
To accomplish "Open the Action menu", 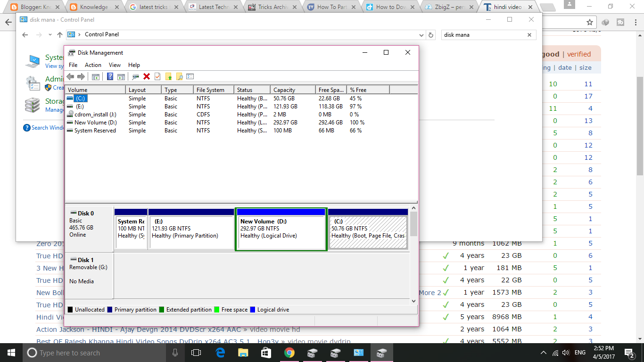I will (x=93, y=65).
